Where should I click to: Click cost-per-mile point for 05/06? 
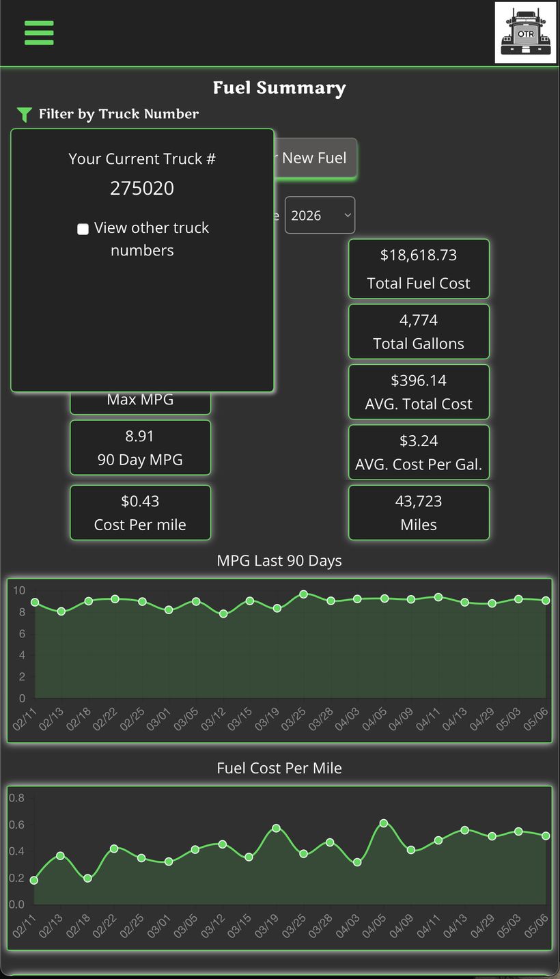(546, 836)
